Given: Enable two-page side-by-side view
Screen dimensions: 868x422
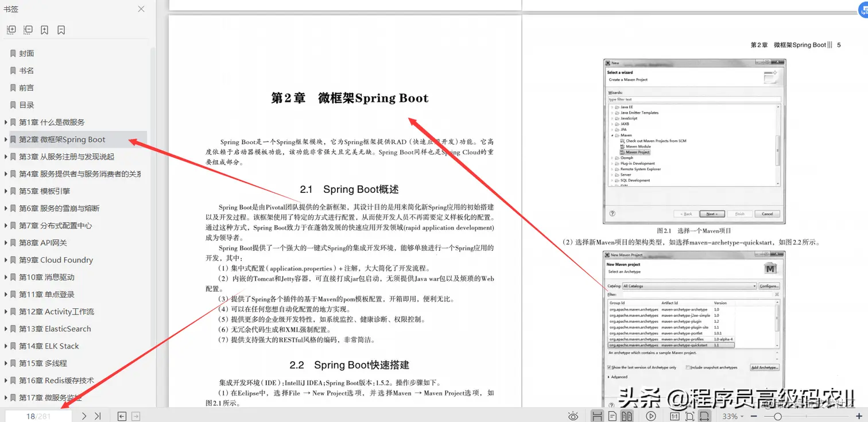Looking at the screenshot, I should [627, 416].
